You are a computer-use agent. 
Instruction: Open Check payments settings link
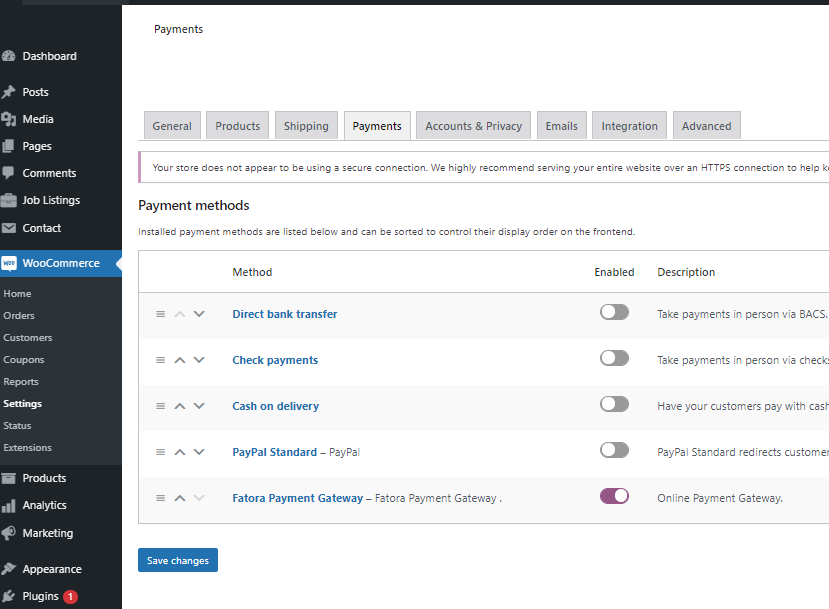pyautogui.click(x=275, y=360)
